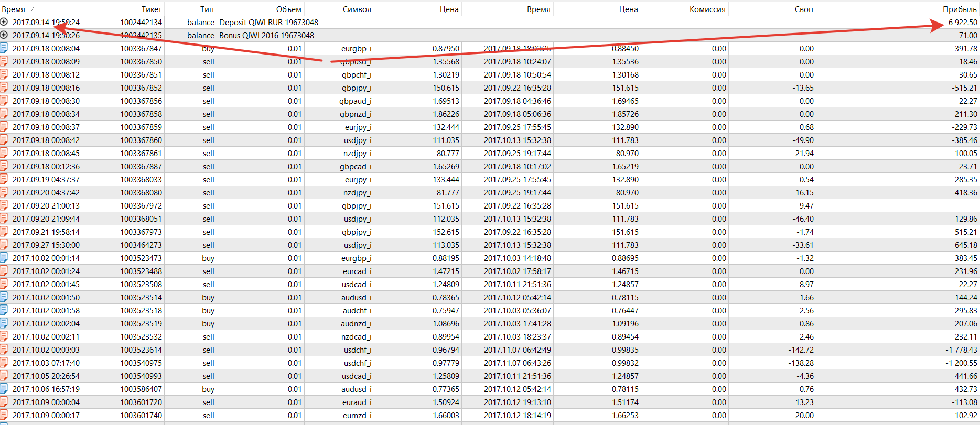Select the nzdcad_i symbol cell
The image size is (980, 425).
coord(357,336)
